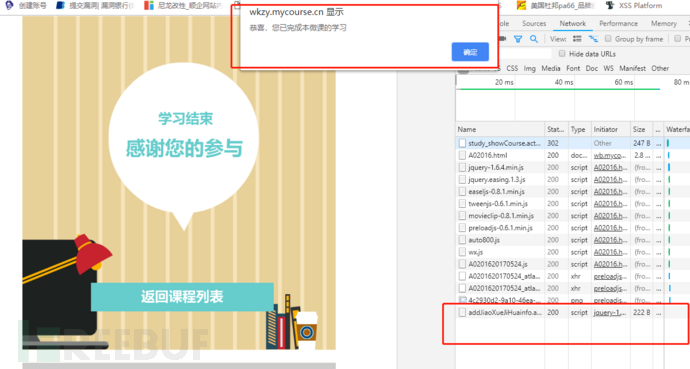690x369 pixels.
Task: Tick checkbox next to study_showCourse request
Action: [462, 143]
